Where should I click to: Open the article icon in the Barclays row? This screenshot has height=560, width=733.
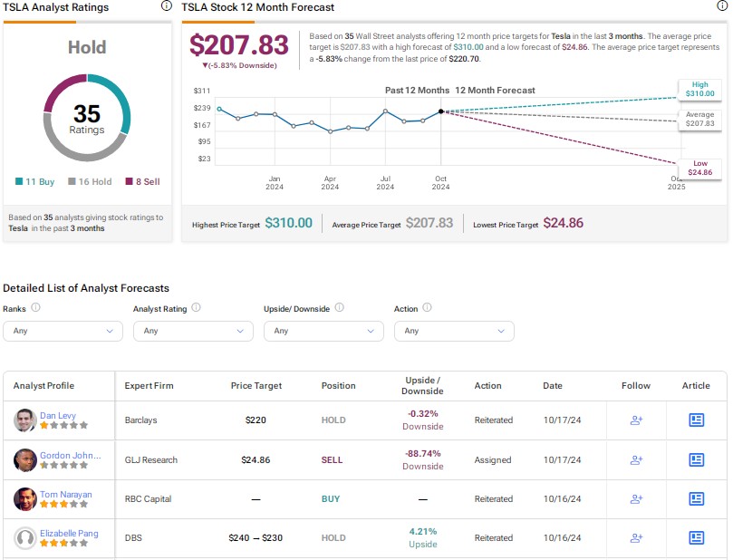point(696,420)
